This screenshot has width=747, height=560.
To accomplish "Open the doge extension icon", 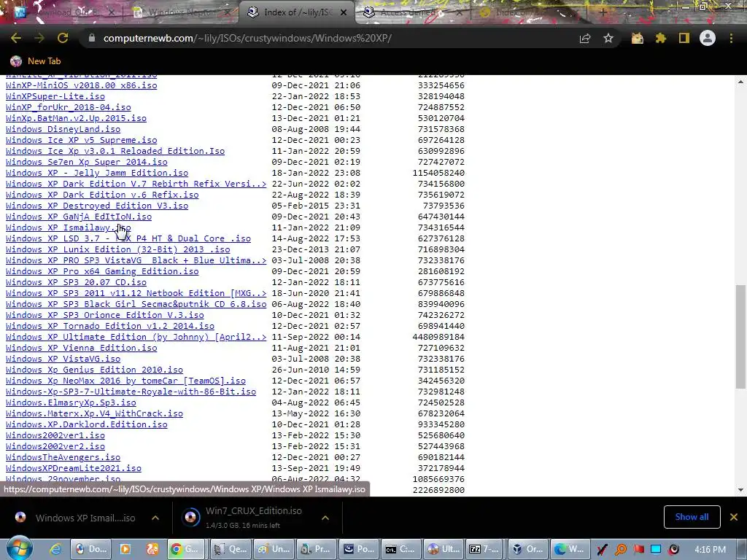I will [x=638, y=39].
